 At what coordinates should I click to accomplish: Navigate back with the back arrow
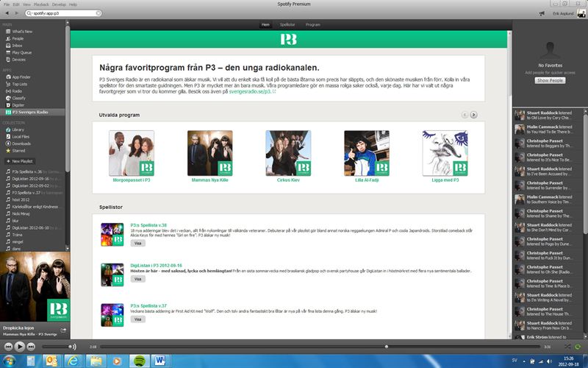[x=7, y=14]
